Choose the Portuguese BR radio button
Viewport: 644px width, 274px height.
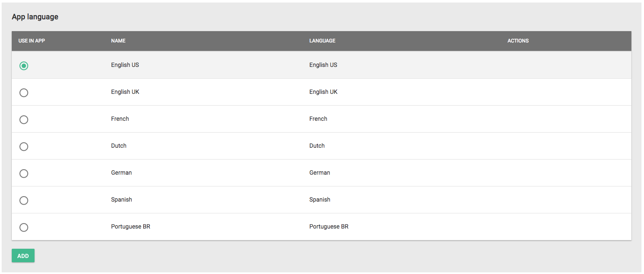(24, 227)
